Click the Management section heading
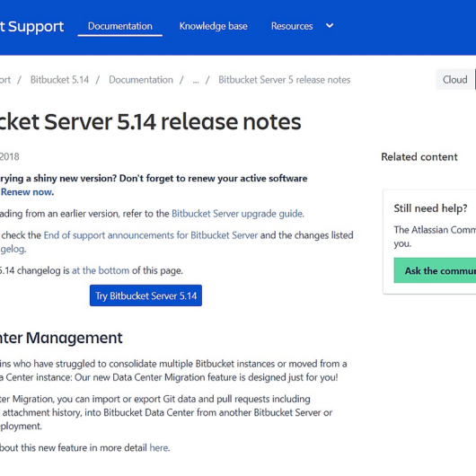The image size is (476, 476). (61, 338)
